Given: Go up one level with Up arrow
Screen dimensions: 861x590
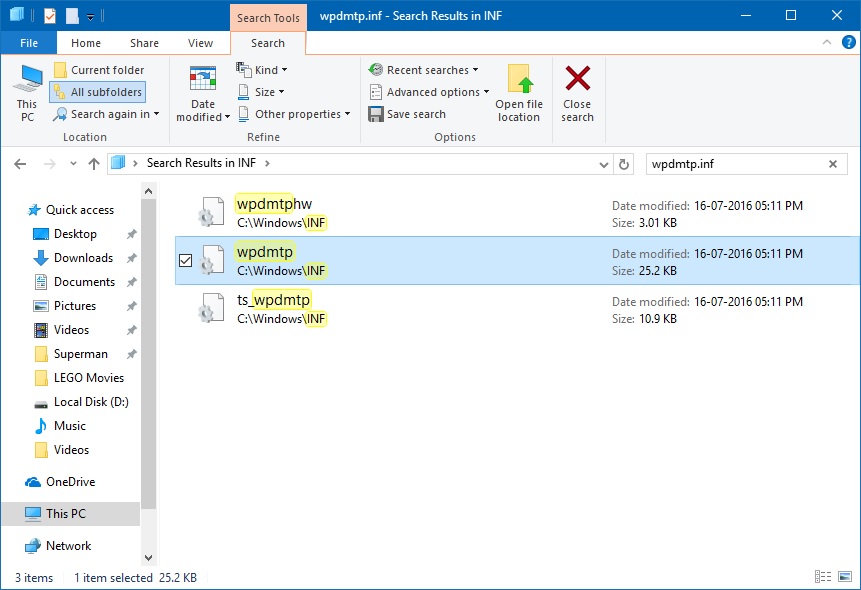Looking at the screenshot, I should tap(94, 164).
